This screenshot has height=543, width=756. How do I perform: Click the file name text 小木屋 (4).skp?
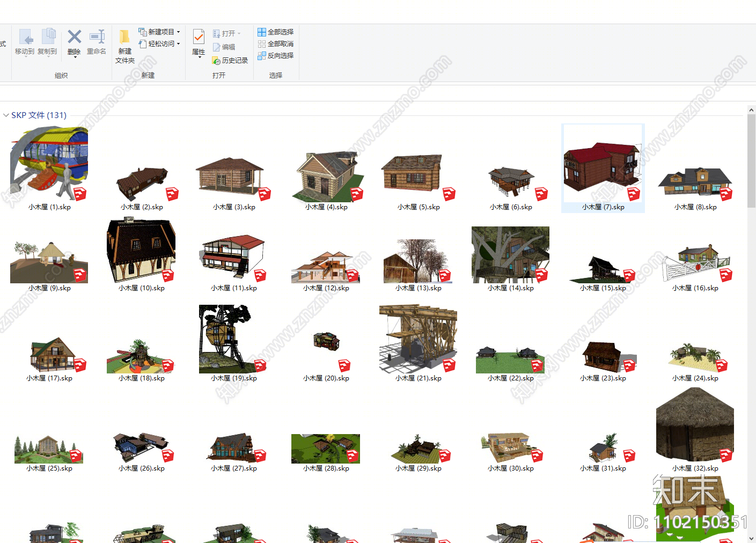click(x=326, y=207)
